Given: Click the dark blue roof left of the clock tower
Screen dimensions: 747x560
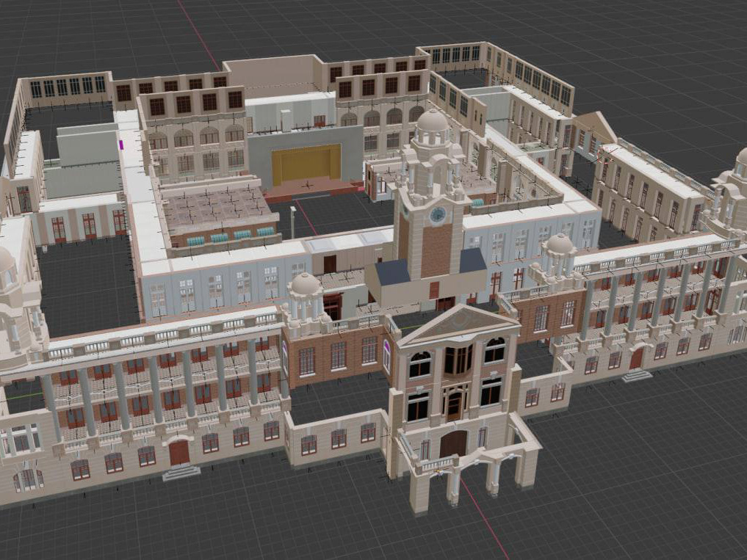Looking at the screenshot, I should pos(393,273).
